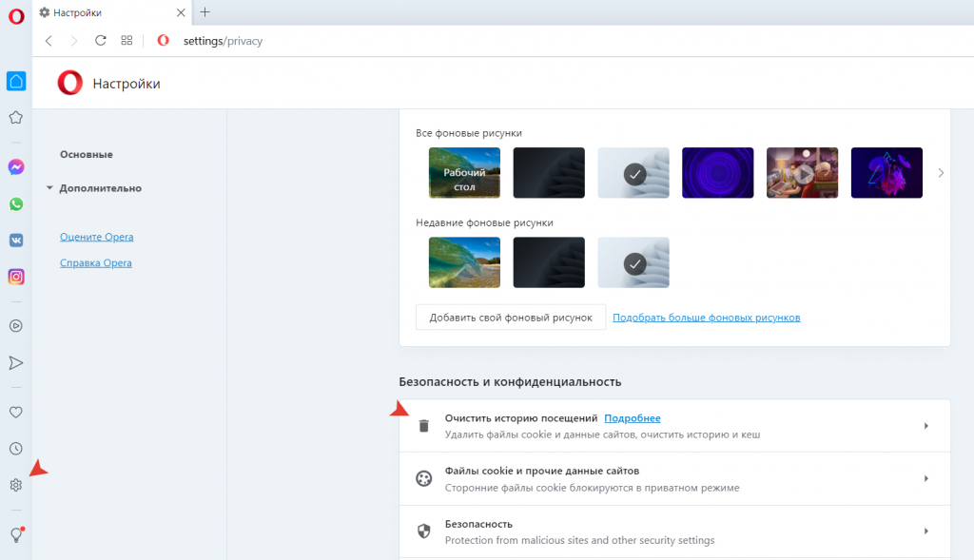The height and width of the screenshot is (560, 974).
Task: Go back using the back arrow
Action: 49,41
